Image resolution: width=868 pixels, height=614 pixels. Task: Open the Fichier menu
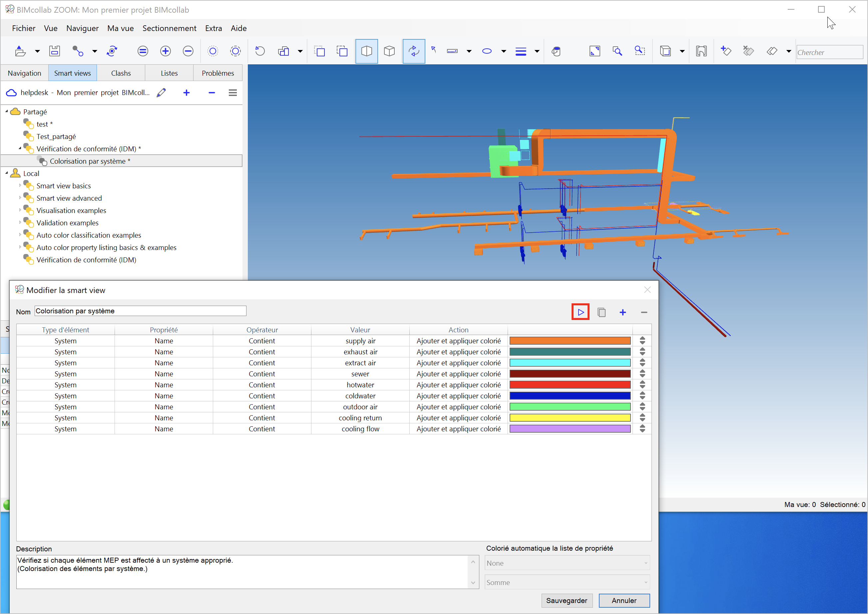click(23, 28)
